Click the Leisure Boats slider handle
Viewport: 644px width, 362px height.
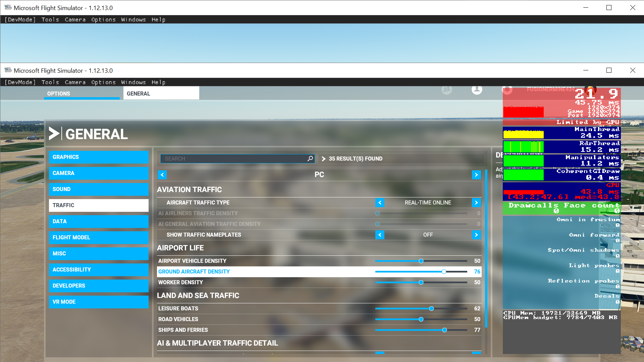[x=431, y=309]
